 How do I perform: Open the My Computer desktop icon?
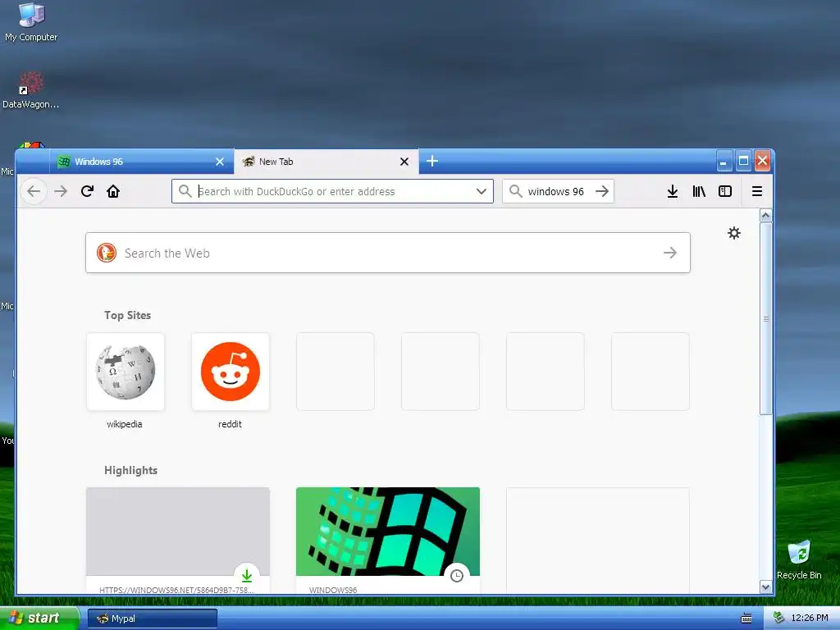pos(31,22)
